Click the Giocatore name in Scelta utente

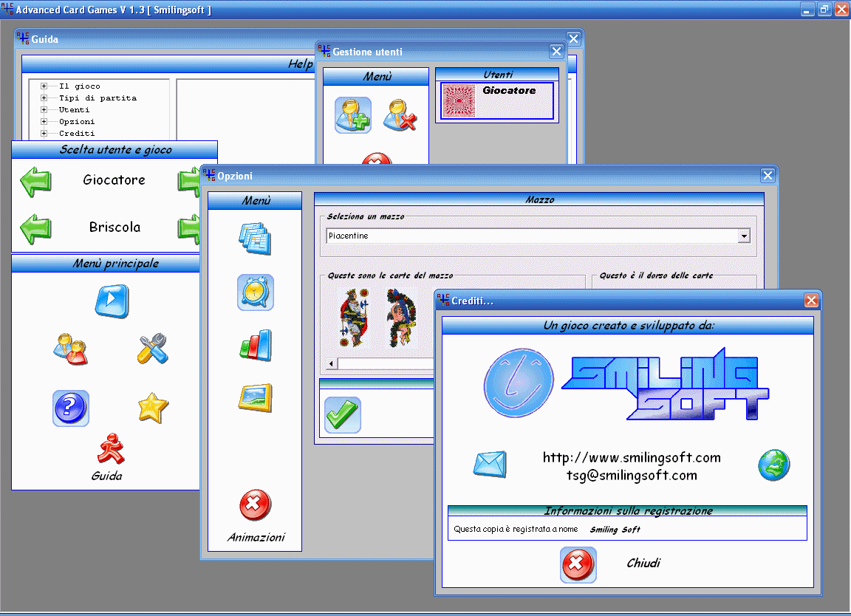(x=115, y=180)
